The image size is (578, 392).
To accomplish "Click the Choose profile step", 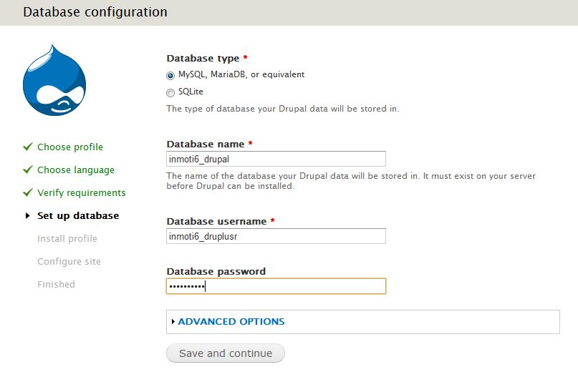I will pos(70,147).
